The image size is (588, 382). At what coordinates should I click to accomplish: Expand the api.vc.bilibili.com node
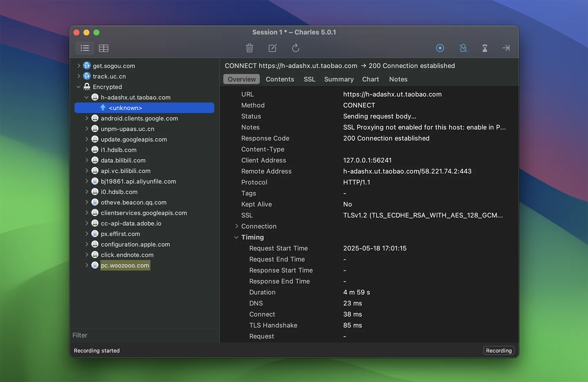(86, 170)
